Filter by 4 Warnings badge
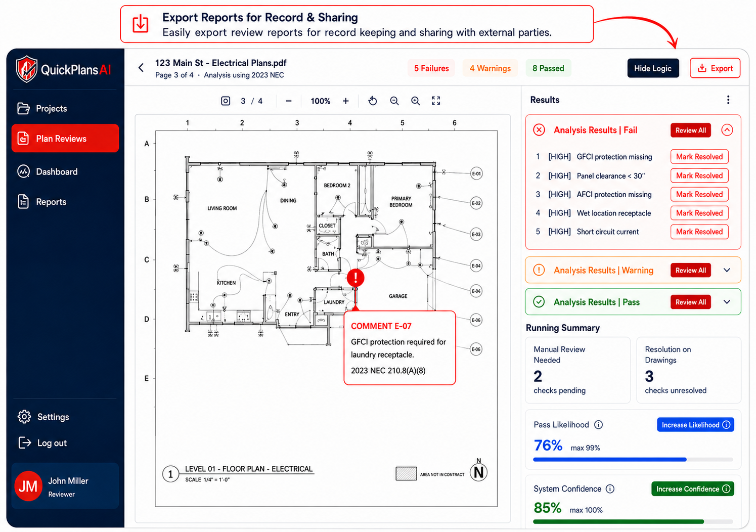Viewport: 756px width, 532px height. [490, 68]
